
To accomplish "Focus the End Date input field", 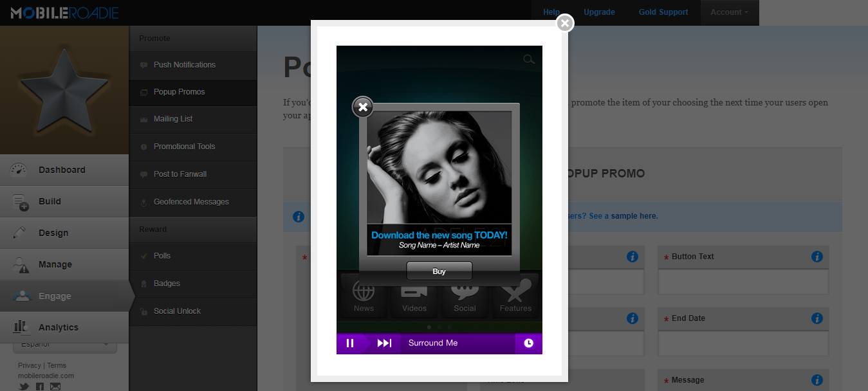I will (x=743, y=343).
